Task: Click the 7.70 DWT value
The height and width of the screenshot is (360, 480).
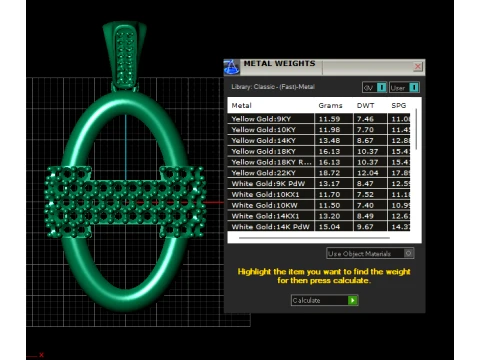Action: [x=365, y=129]
